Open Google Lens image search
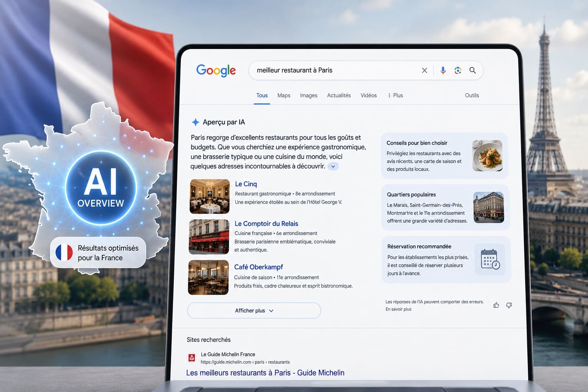Screen dimensions: 588x392 pyautogui.click(x=458, y=70)
